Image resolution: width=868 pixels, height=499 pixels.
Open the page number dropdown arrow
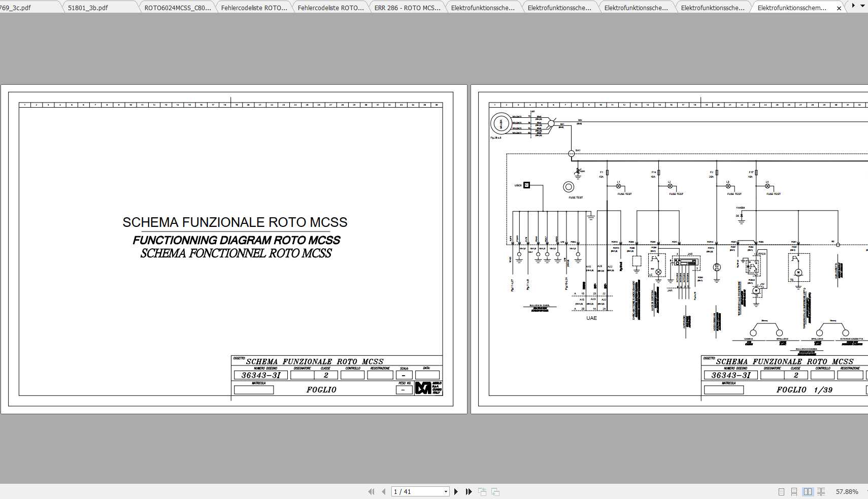(x=446, y=491)
